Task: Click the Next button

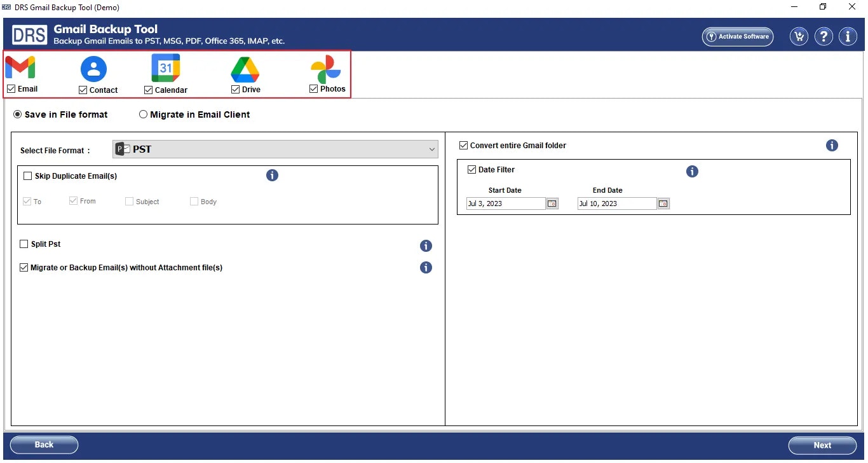Action: pyautogui.click(x=822, y=445)
